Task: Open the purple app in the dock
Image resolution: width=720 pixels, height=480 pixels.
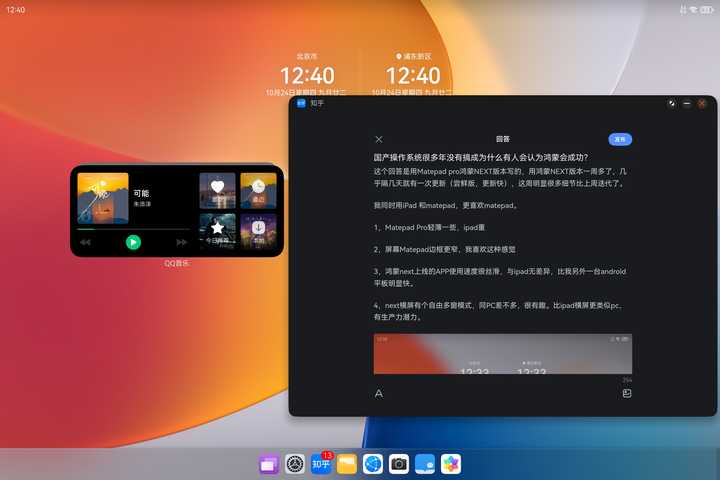Action: point(269,464)
